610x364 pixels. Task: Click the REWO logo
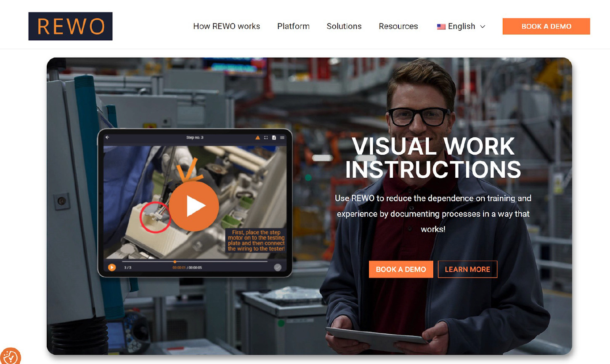[x=70, y=26]
